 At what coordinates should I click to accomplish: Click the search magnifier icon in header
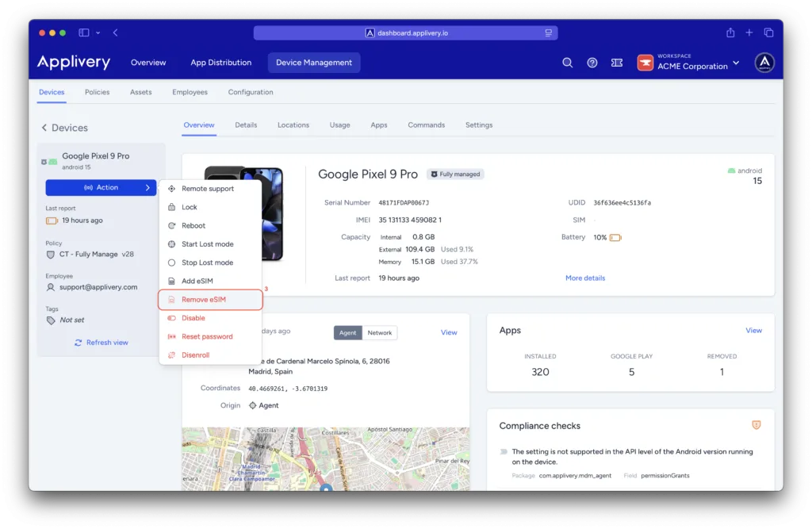567,63
